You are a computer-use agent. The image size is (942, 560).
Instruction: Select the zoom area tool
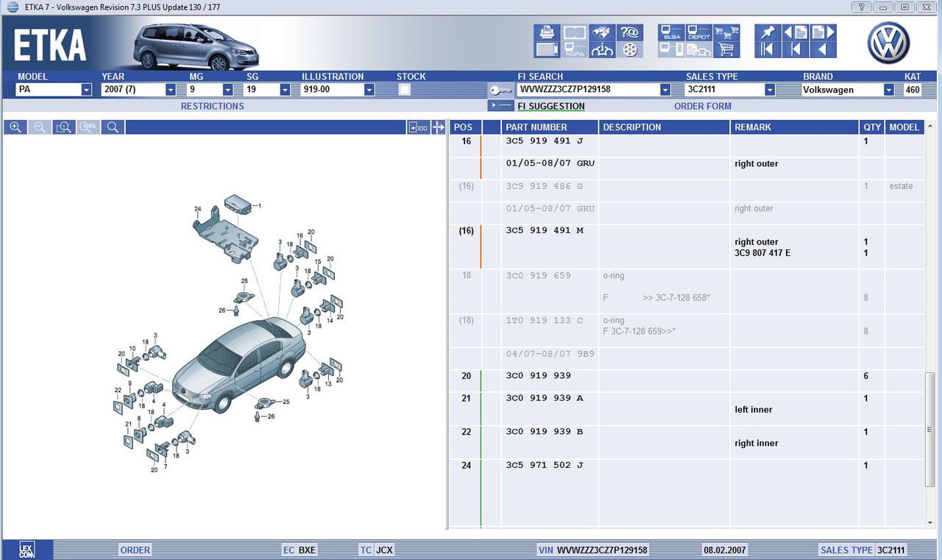tap(64, 127)
